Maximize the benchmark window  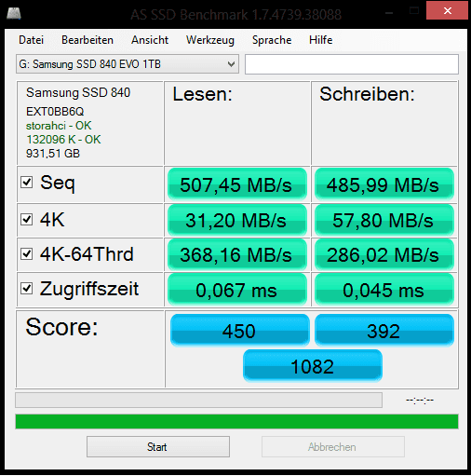pos(414,11)
